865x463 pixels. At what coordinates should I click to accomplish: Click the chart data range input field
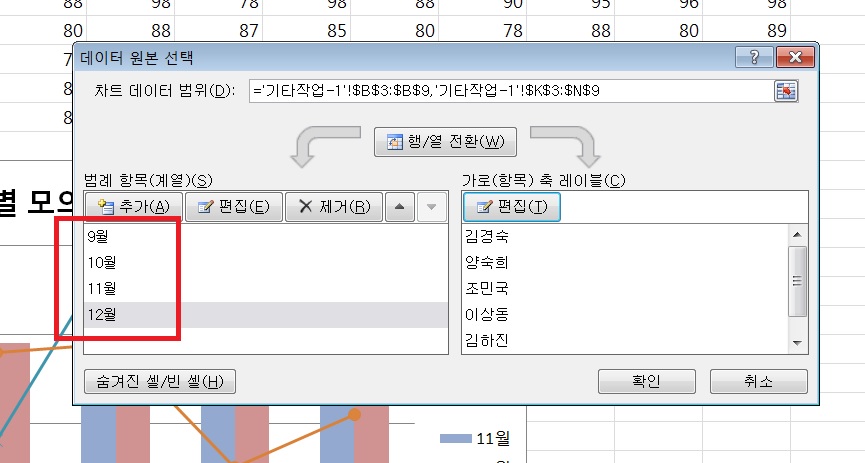(x=510, y=91)
